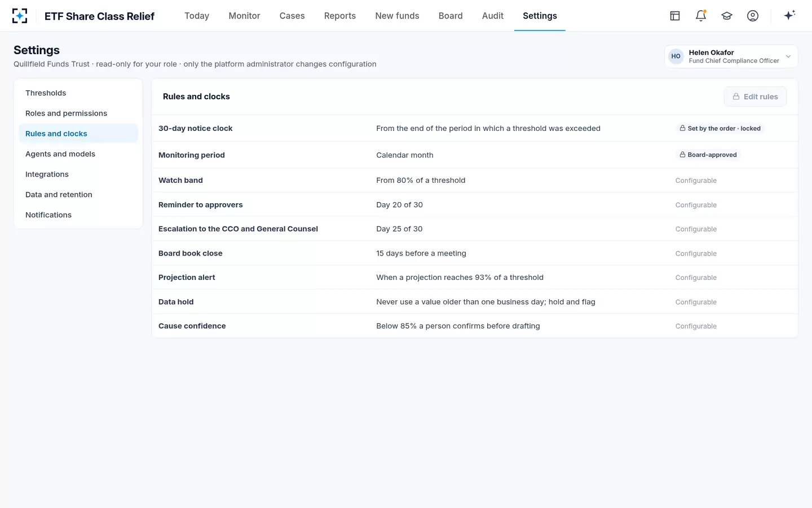Screen dimensions: 812x508
Task: Open Notifications settings section
Action: click(78, 215)
